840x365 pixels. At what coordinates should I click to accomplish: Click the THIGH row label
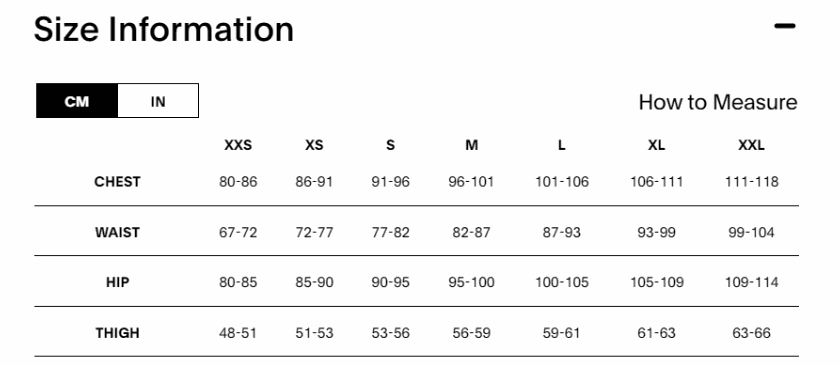(x=117, y=333)
